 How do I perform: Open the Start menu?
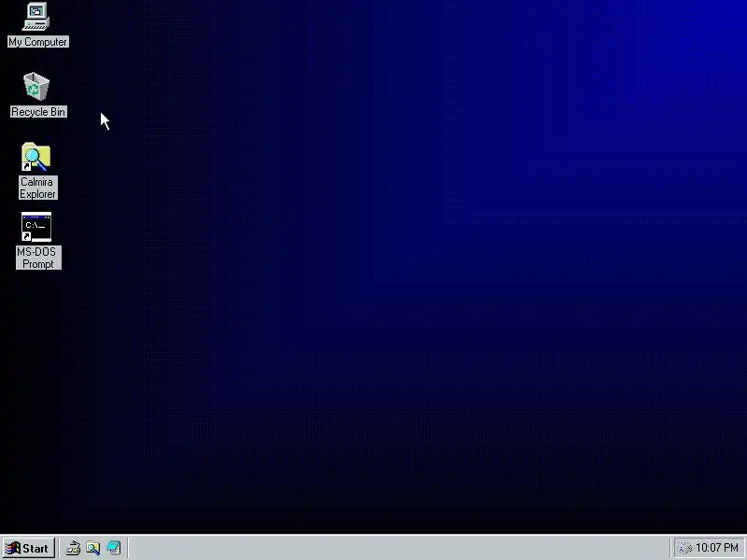pyautogui.click(x=29, y=548)
